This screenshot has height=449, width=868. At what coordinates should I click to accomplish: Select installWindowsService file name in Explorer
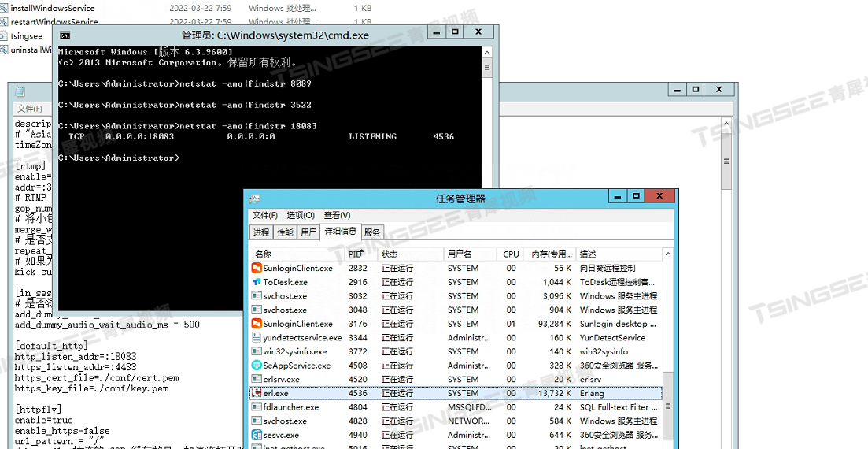[x=53, y=9]
